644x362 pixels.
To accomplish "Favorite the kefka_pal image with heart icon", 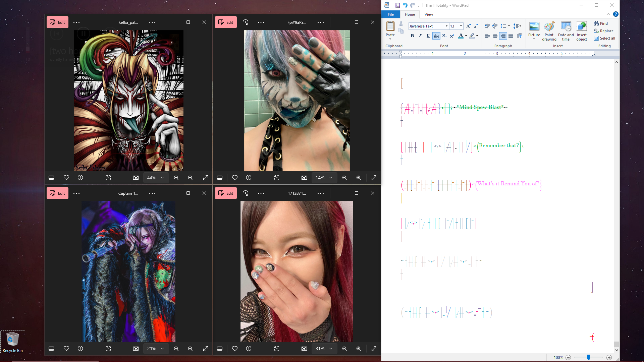I will 66,178.
